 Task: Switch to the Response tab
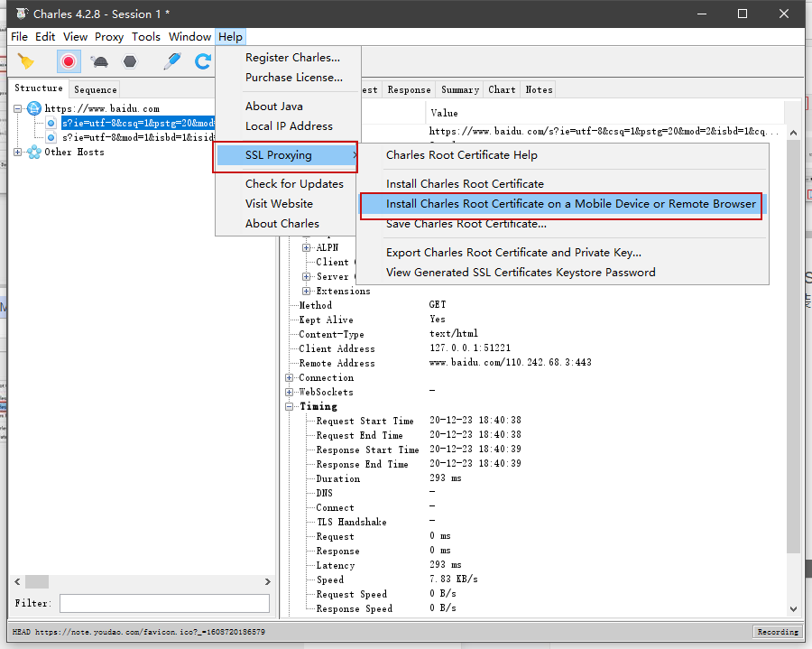click(409, 89)
